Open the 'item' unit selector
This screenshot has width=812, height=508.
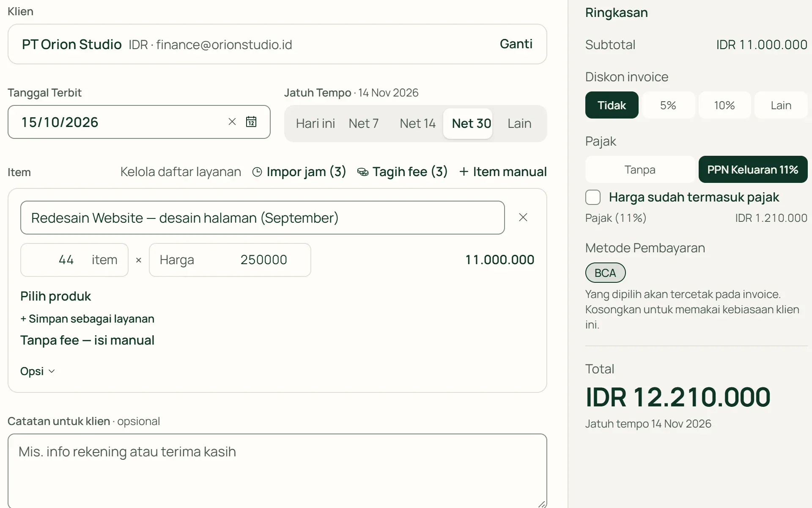[x=104, y=260]
